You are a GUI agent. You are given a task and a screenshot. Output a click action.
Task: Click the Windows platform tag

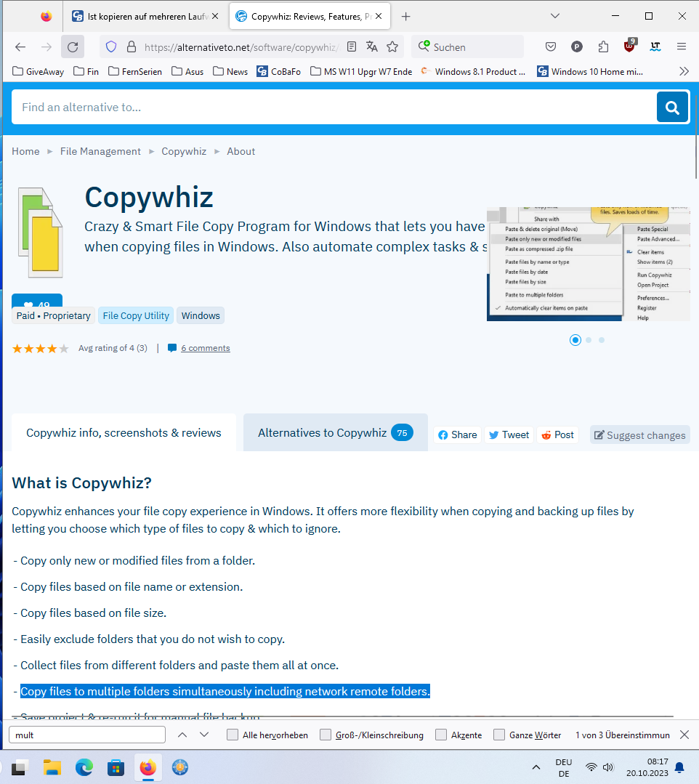[201, 315]
